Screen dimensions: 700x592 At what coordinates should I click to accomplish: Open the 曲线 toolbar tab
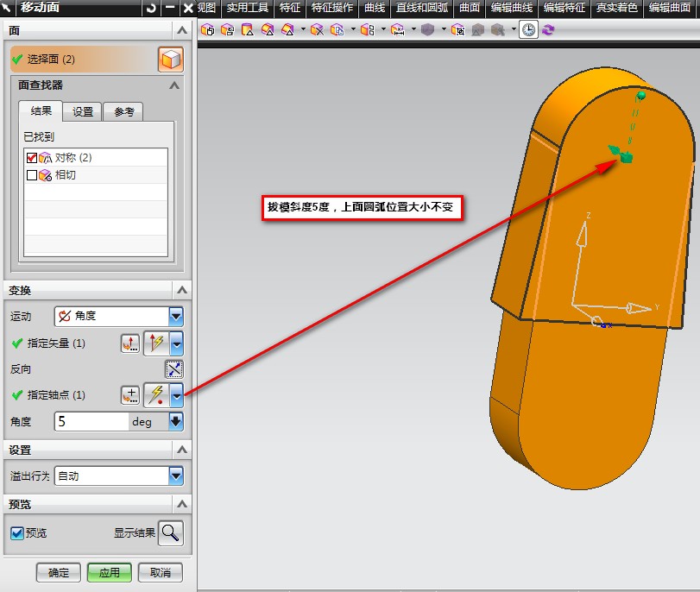click(x=375, y=8)
